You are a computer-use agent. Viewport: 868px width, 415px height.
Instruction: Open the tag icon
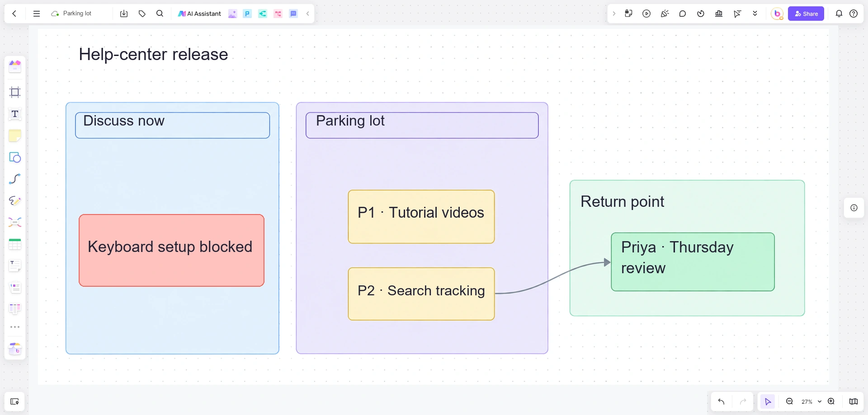point(142,14)
